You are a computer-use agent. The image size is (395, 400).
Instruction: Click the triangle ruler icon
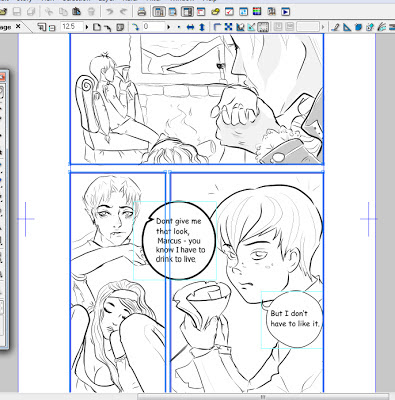pos(347,27)
